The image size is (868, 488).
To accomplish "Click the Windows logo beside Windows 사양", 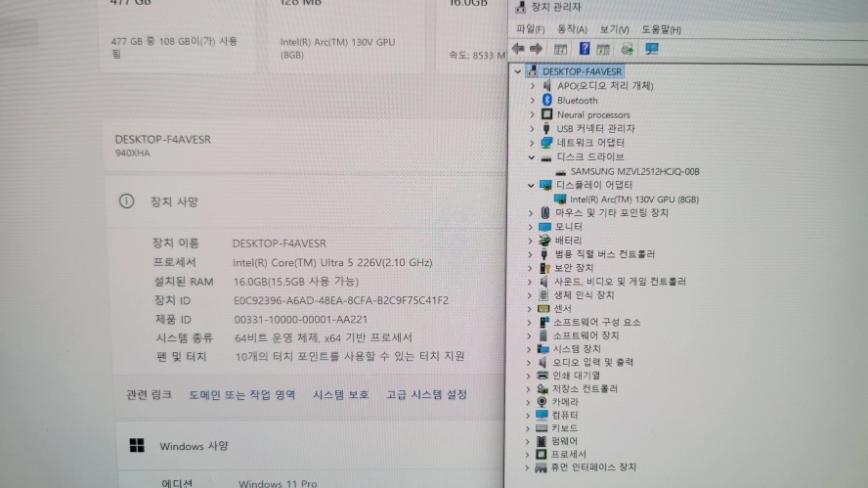I will [137, 445].
